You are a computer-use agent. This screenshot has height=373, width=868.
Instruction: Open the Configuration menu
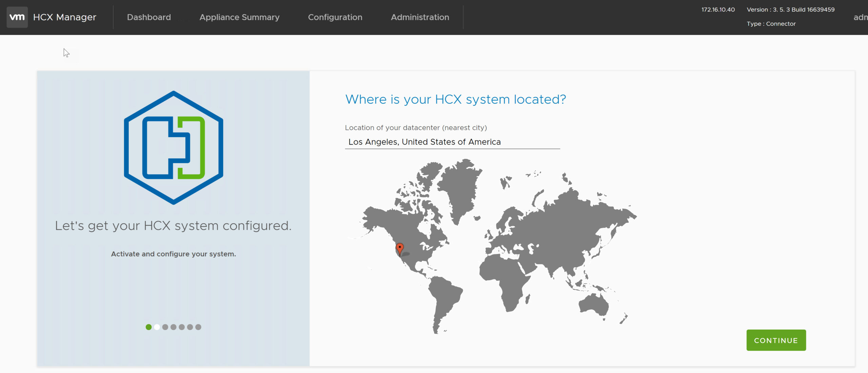335,17
